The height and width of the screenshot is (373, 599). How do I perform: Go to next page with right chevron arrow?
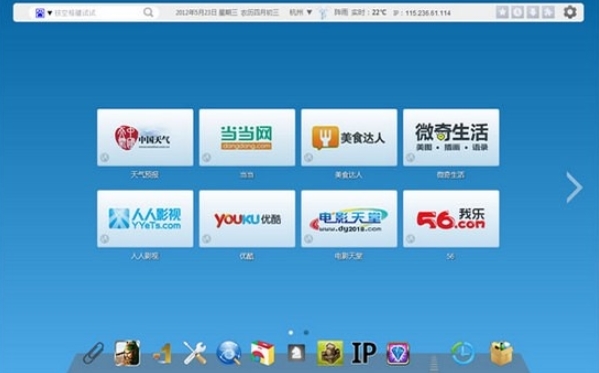click(x=574, y=187)
